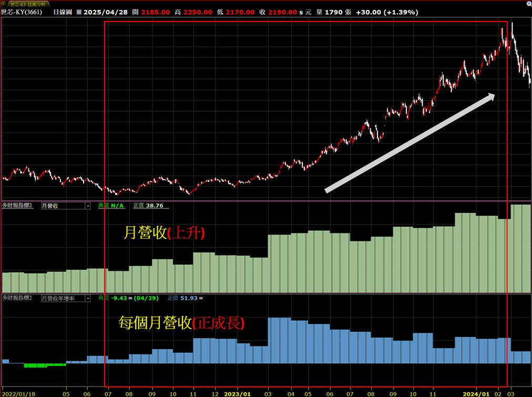Click the yellow 月營收 annotation text
The height and width of the screenshot is (397, 532).
pos(145,233)
